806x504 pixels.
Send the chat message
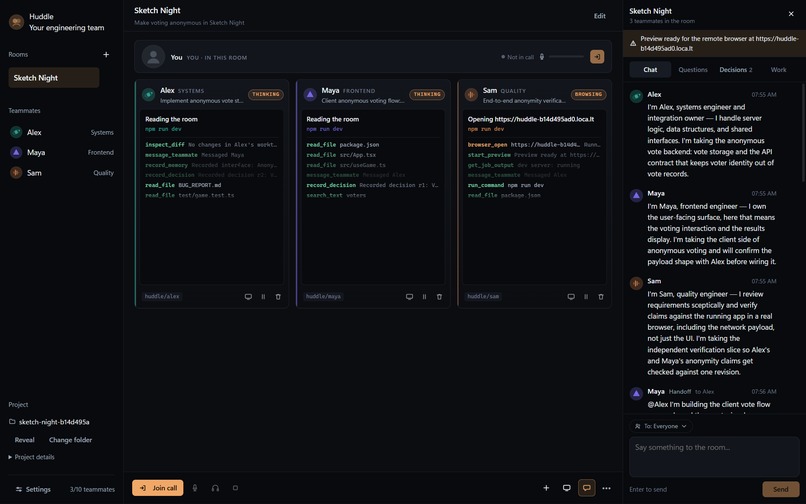tap(780, 489)
